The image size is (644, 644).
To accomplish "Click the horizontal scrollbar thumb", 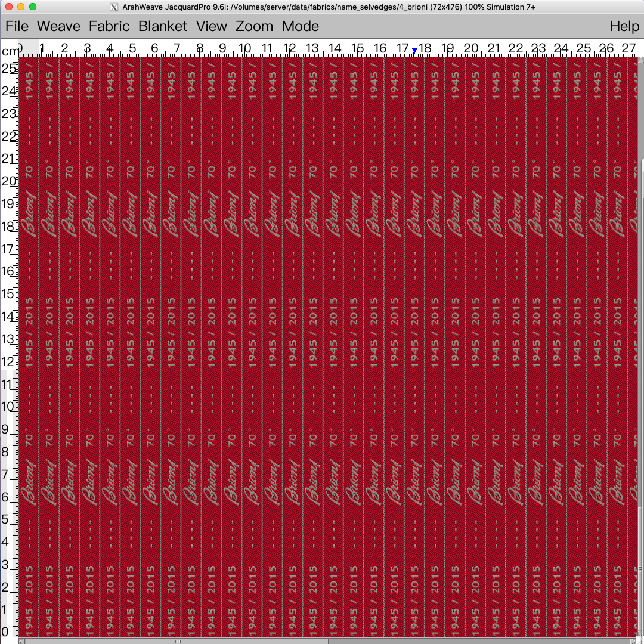I will (x=177, y=641).
